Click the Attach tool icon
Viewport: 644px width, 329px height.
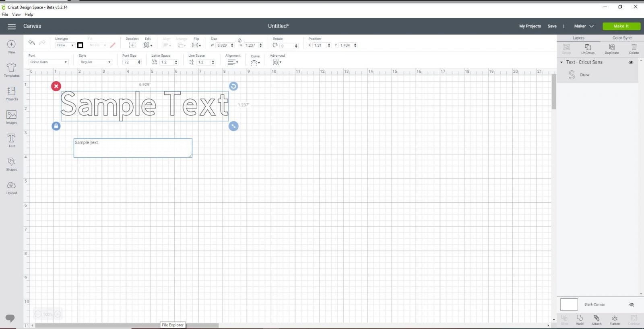point(597,319)
